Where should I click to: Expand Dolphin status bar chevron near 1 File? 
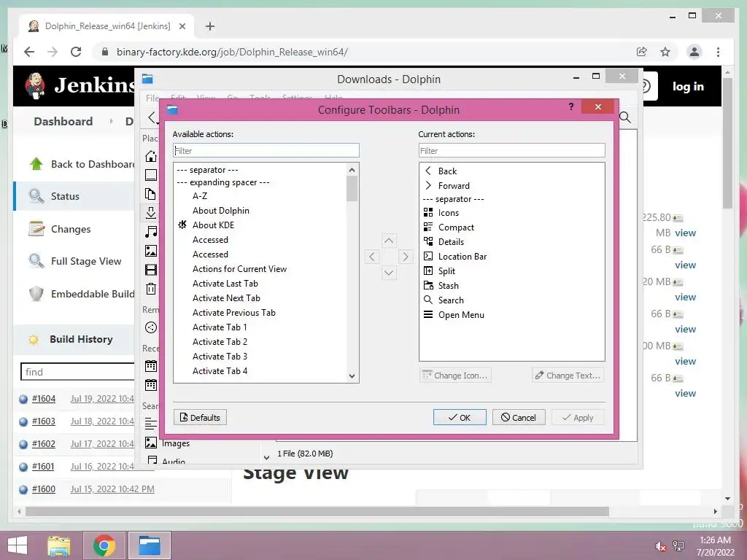coord(267,457)
